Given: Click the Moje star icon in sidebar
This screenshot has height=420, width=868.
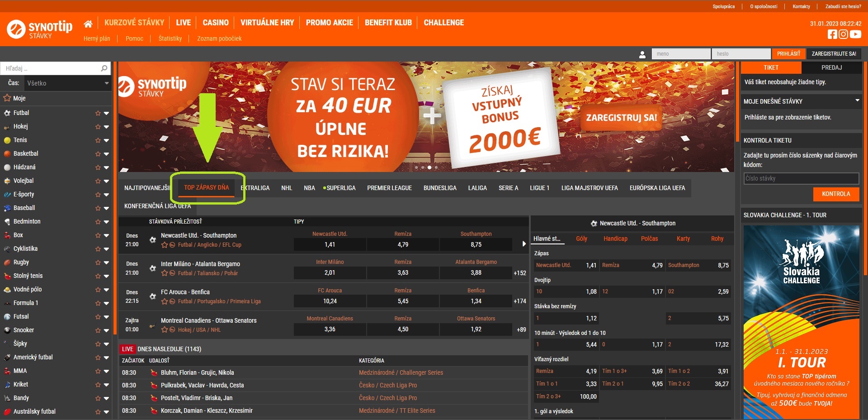Looking at the screenshot, I should [x=7, y=98].
